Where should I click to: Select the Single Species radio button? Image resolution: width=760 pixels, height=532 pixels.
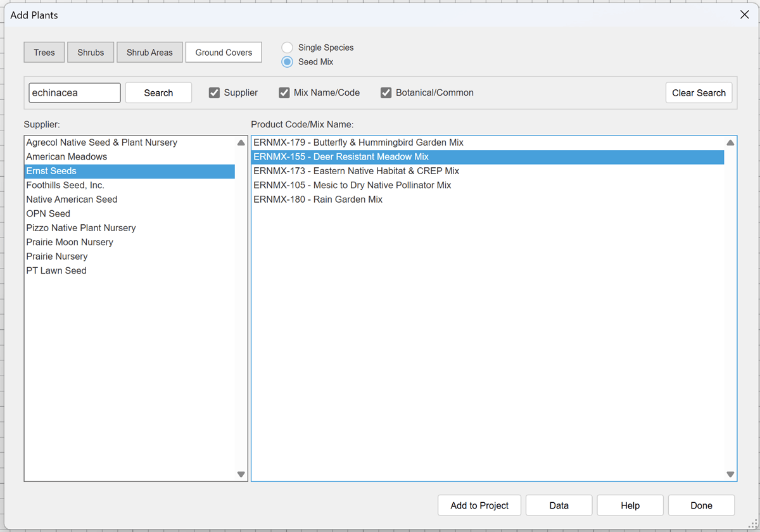pos(288,47)
